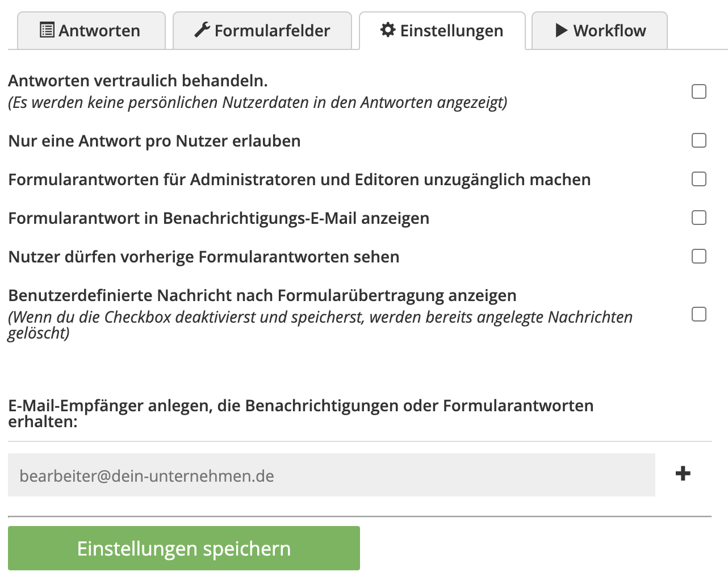Add e-mail recipient with plus icon
728x576 pixels.
pos(683,473)
